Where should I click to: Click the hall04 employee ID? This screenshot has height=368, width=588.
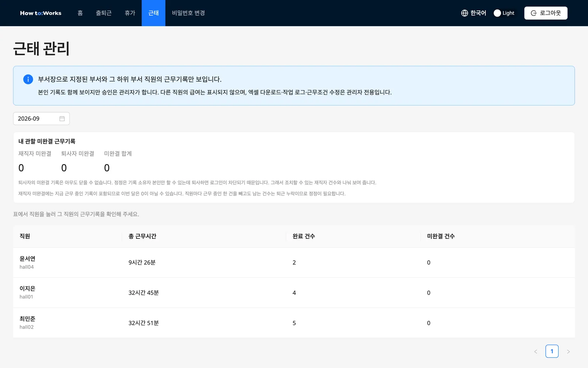point(26,267)
